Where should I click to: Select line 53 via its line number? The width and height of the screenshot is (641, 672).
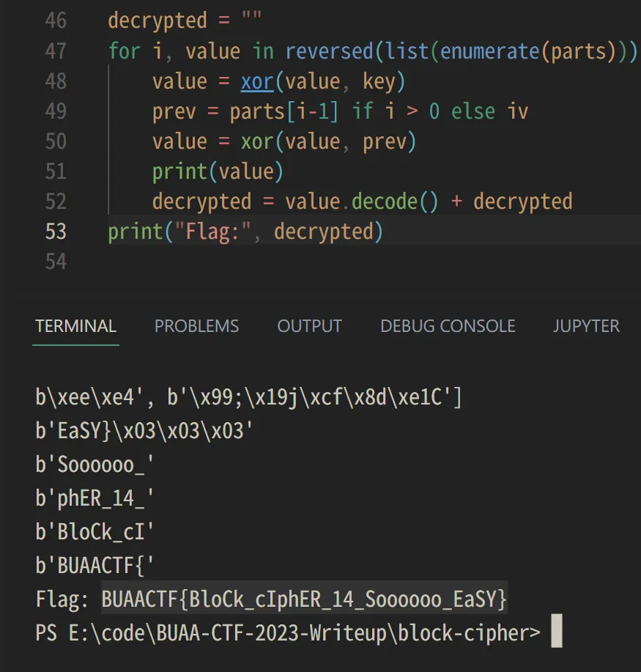(x=56, y=232)
